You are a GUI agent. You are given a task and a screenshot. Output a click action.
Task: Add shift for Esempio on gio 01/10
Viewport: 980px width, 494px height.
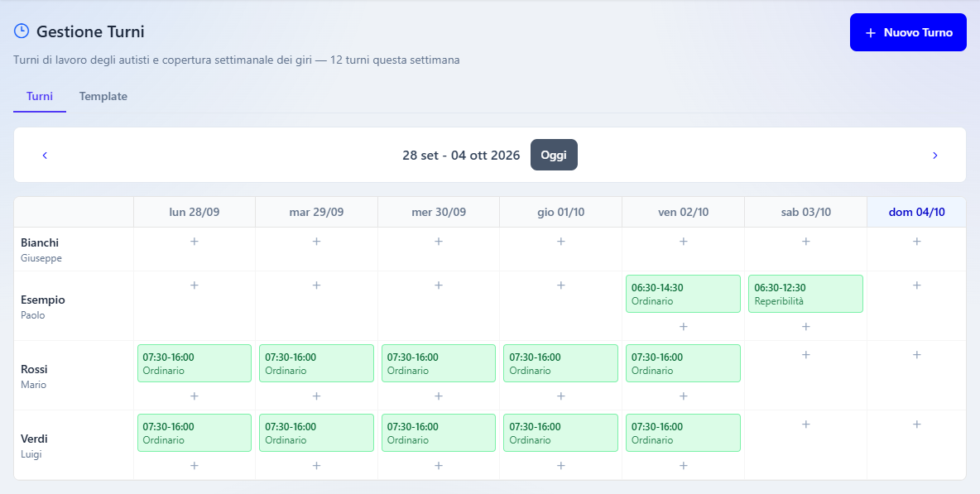pos(561,285)
